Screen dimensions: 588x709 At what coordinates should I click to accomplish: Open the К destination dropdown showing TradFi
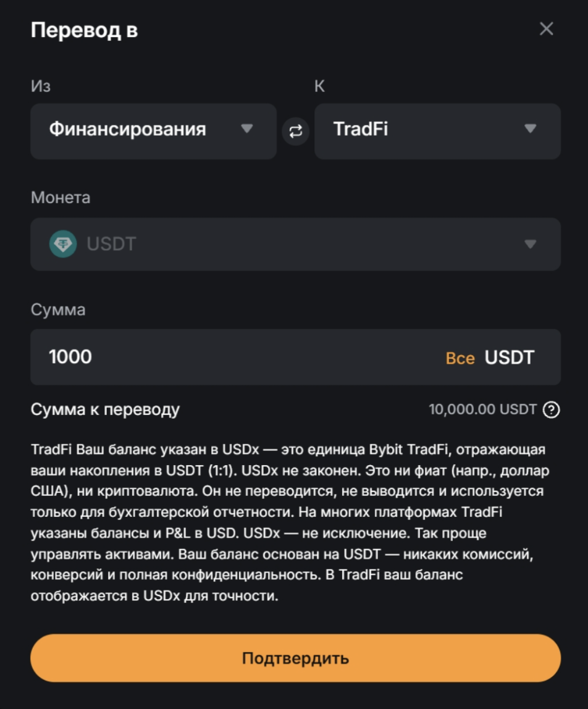click(438, 132)
